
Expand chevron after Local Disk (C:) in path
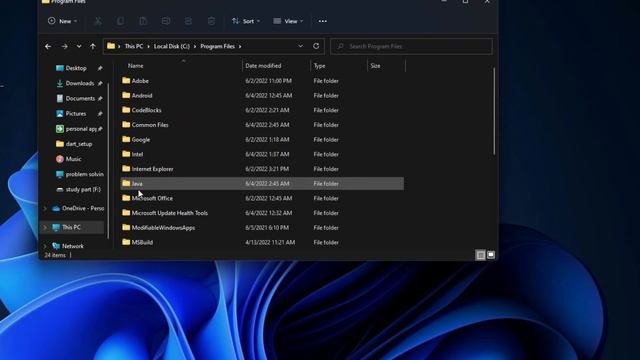(195, 47)
